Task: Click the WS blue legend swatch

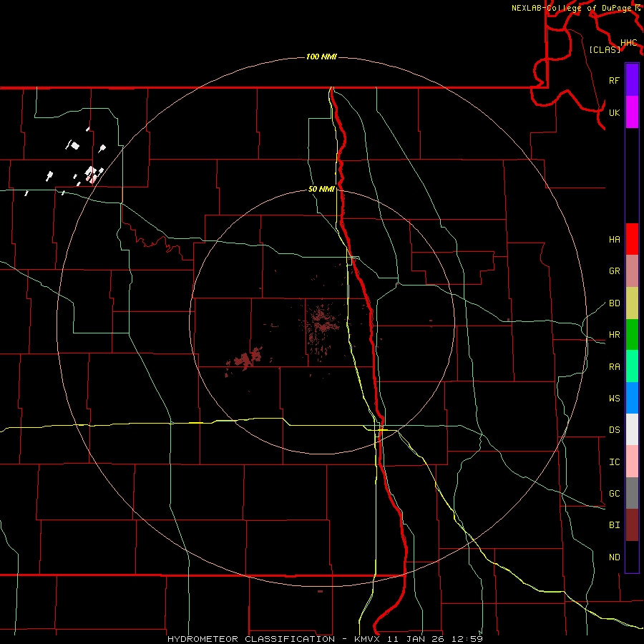Action: pos(632,398)
